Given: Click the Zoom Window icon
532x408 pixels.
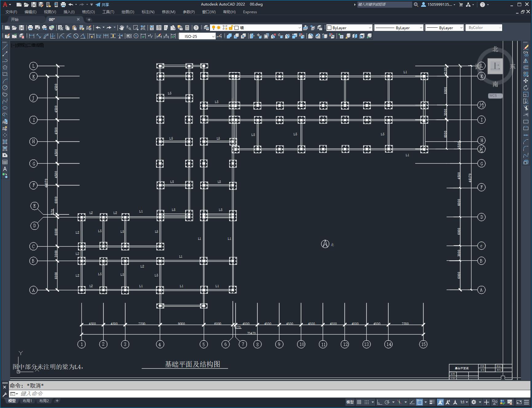Looking at the screenshot, I should (136, 28).
